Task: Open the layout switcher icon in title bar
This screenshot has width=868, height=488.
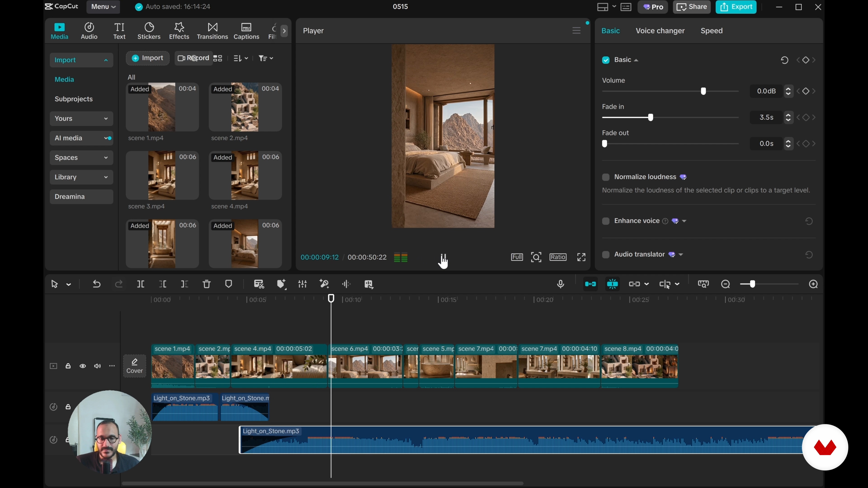Action: [602, 7]
